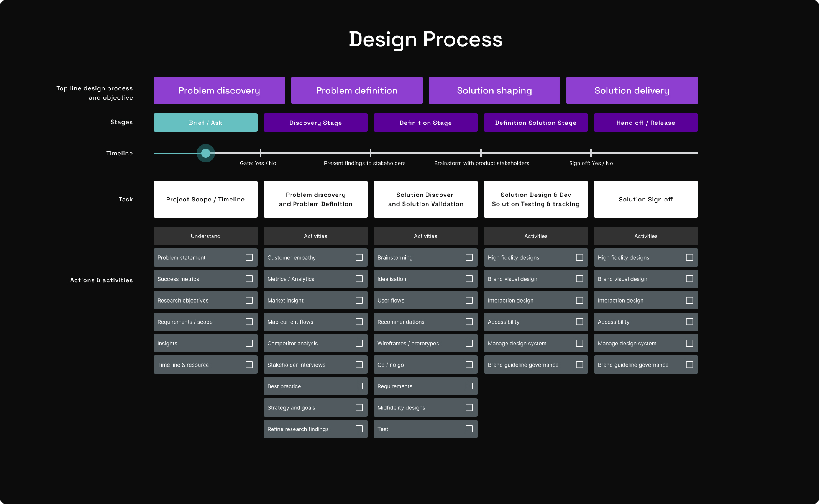
Task: Open the Project Scope / Timeline task card
Action: tap(205, 199)
